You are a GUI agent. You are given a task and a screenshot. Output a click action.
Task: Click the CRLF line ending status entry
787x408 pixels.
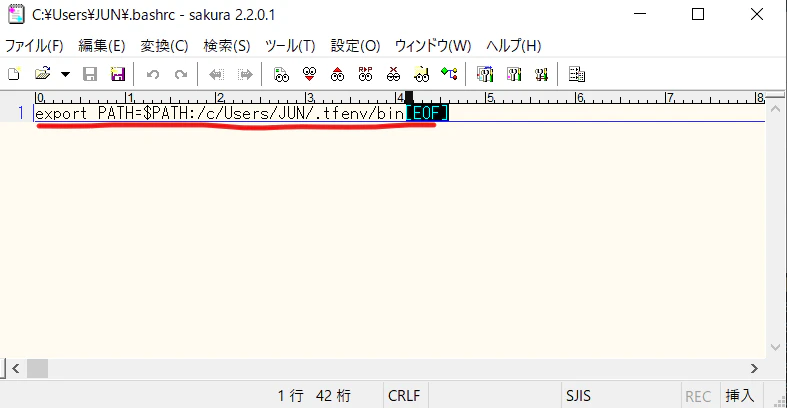[x=404, y=396]
